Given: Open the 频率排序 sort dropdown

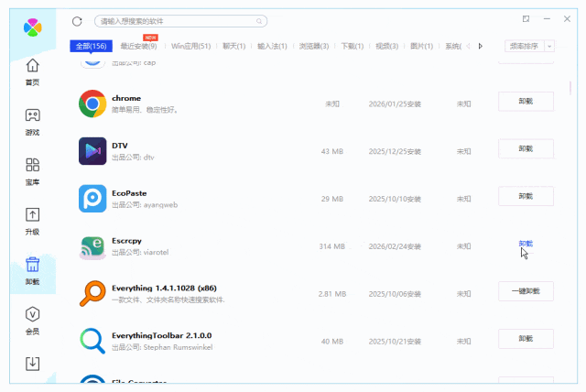Looking at the screenshot, I should 525,46.
